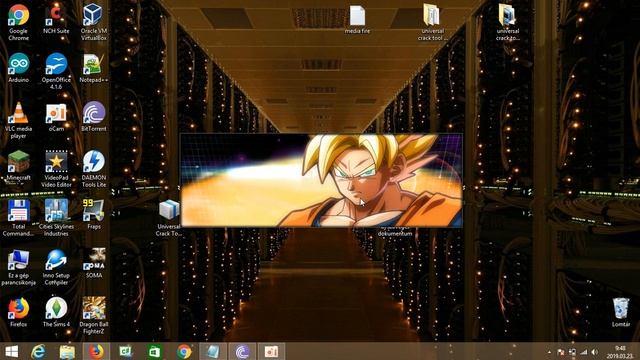The height and width of the screenshot is (360, 640).
Task: Select VideoPad Video Editor shortcut
Action: point(56,169)
